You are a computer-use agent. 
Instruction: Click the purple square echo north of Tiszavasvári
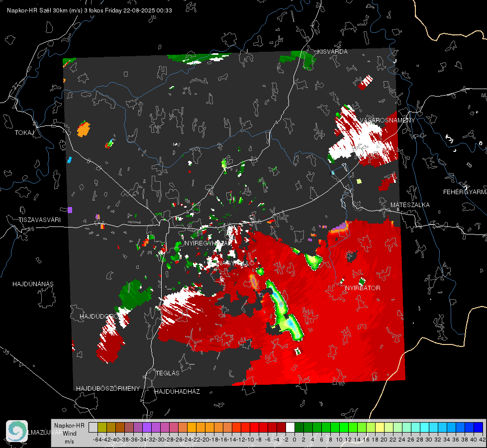(x=70, y=210)
